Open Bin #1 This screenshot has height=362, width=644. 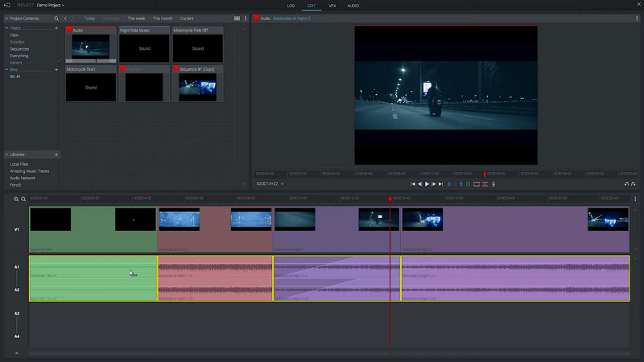coord(15,76)
